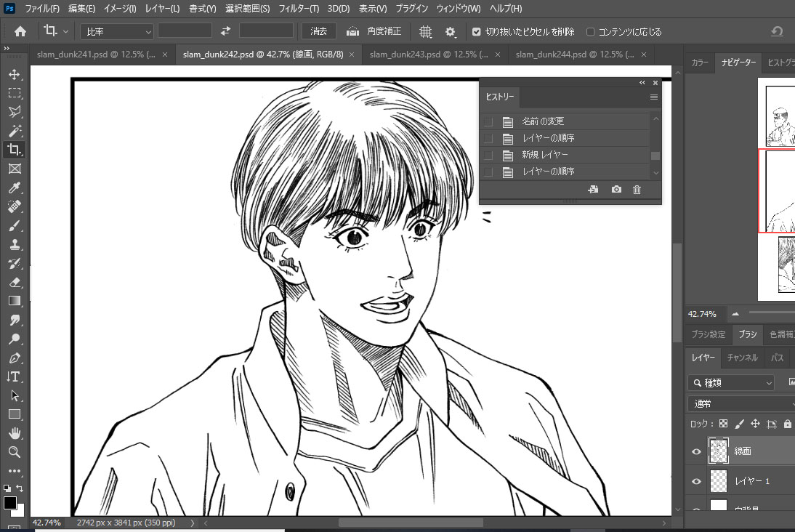Select the Crop tool in toolbar
This screenshot has height=532, width=795.
pyautogui.click(x=15, y=150)
